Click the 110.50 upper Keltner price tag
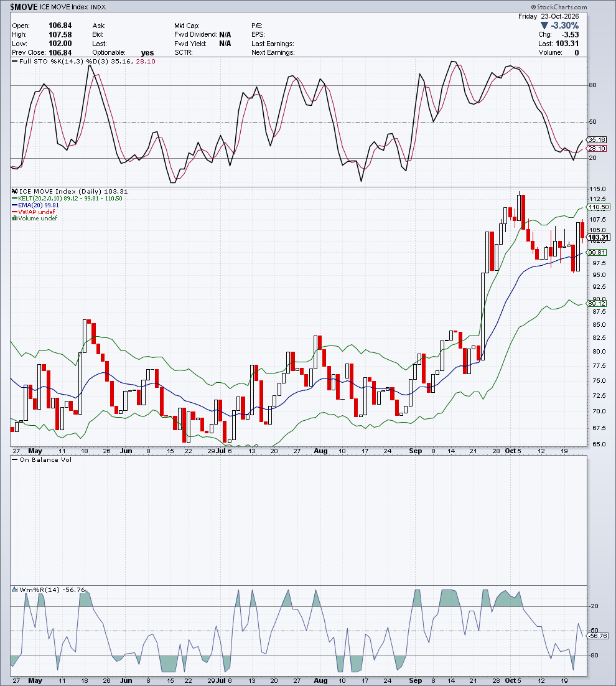Image resolution: width=616 pixels, height=686 pixels. [x=598, y=207]
